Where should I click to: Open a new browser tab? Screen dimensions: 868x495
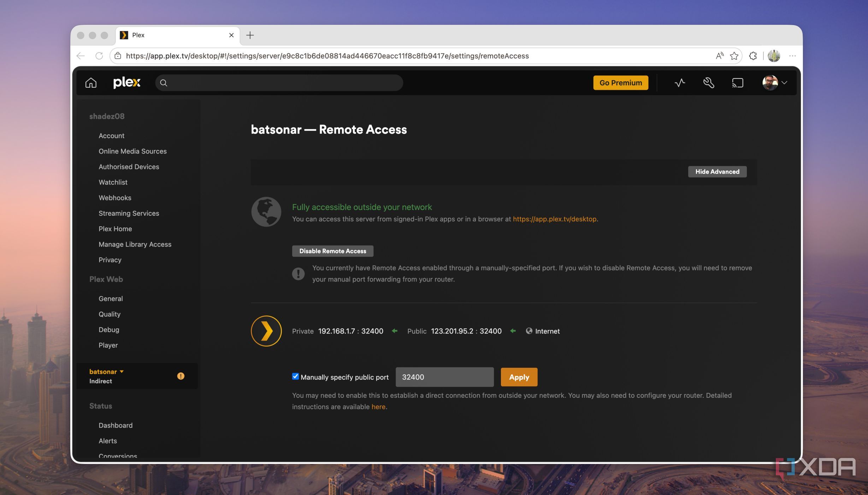(250, 35)
